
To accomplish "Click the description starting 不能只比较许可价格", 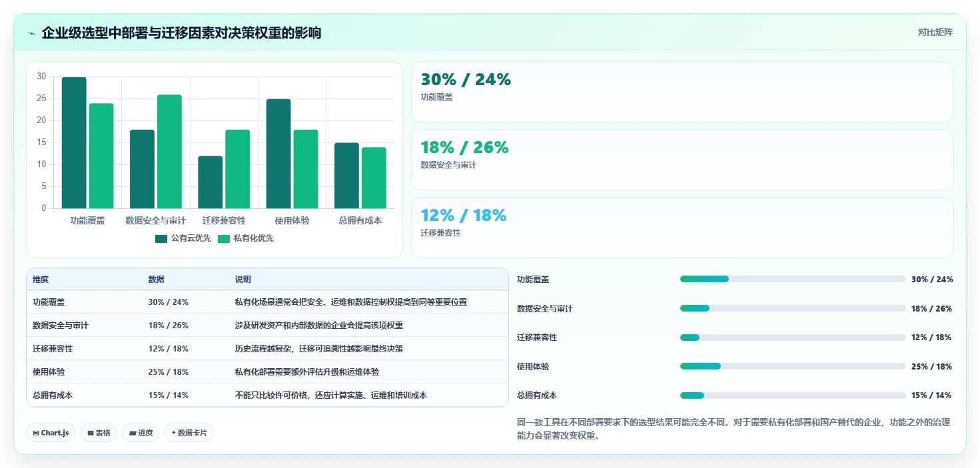I will tap(331, 395).
